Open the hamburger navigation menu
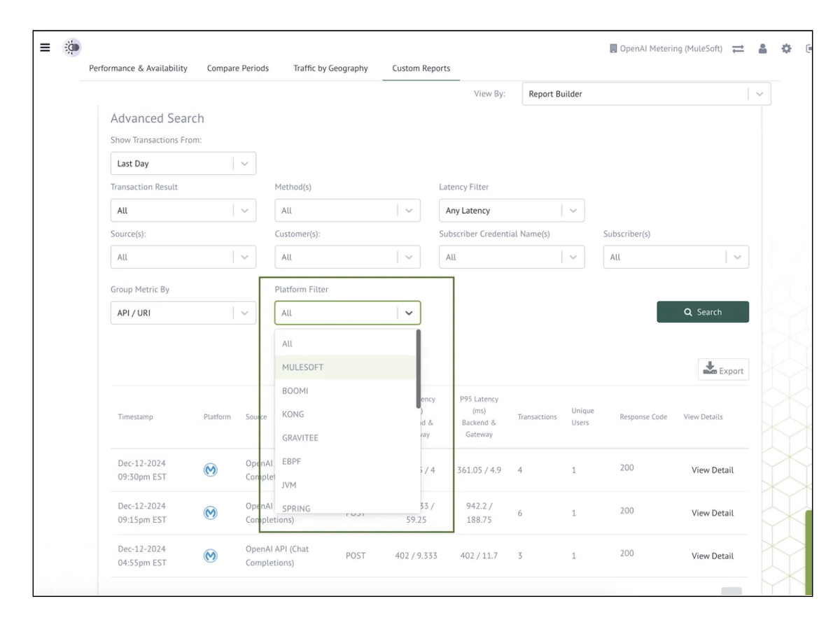This screenshot has height=620, width=840. coord(45,48)
